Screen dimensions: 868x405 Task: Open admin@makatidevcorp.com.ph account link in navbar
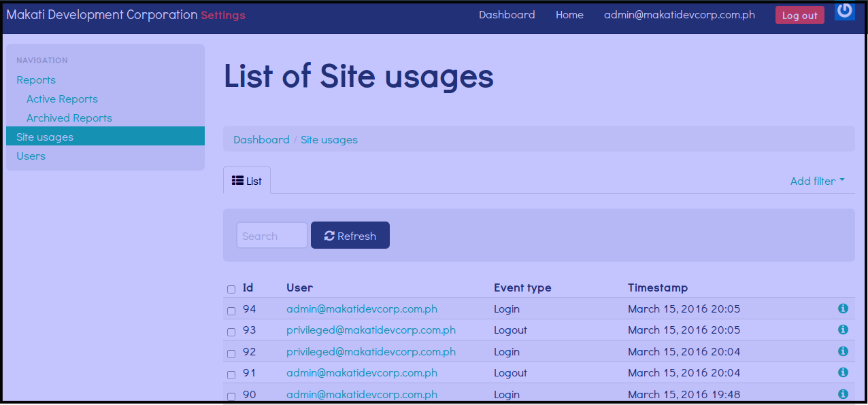(x=680, y=14)
